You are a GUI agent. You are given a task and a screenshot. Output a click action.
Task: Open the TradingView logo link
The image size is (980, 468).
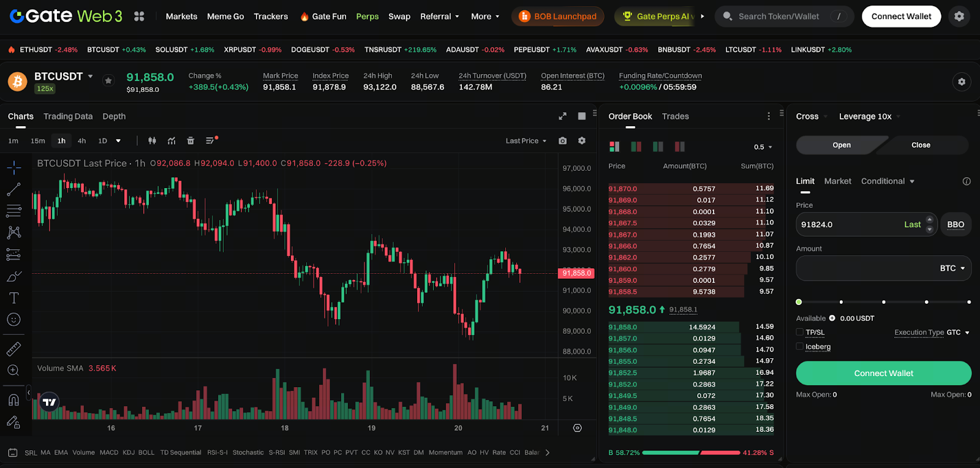point(50,402)
